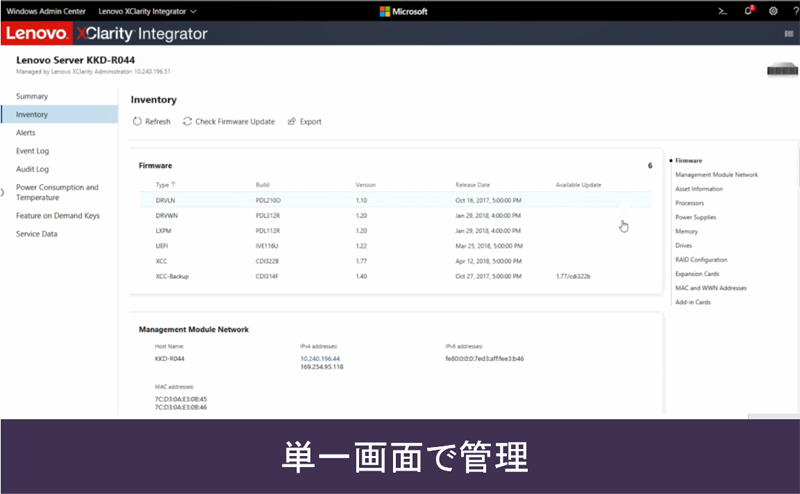Select the LXPM firmware row
Viewport: 800px width, 494px height.
click(395, 231)
